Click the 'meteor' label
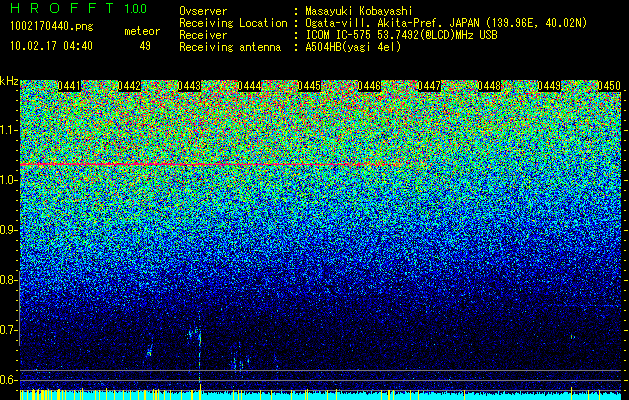The image size is (629, 400). (x=142, y=31)
